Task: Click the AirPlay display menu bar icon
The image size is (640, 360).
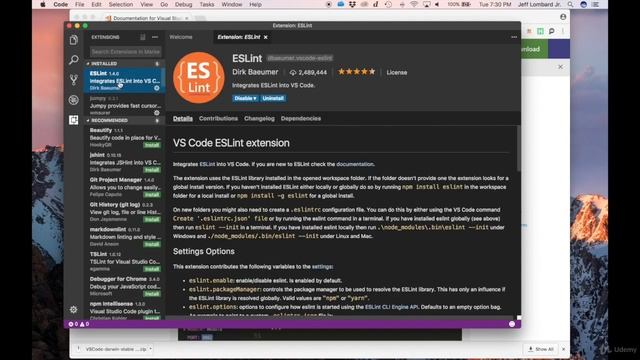Action: (x=426, y=4)
